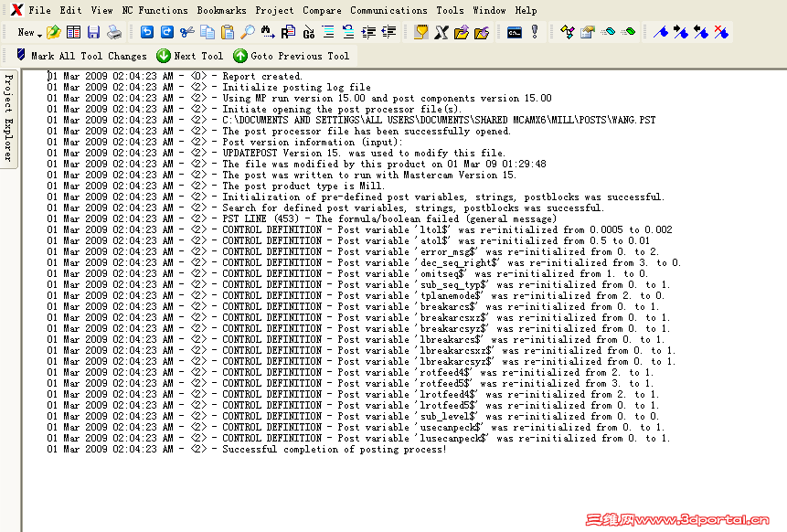The height and width of the screenshot is (532, 787).
Task: Click the green file-compare toolbar icon
Action: coord(626,31)
